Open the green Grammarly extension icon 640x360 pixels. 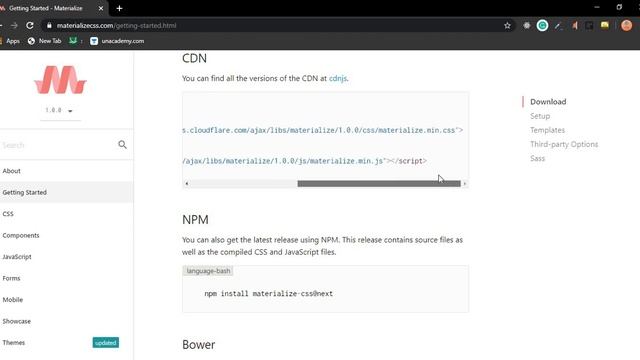(542, 25)
